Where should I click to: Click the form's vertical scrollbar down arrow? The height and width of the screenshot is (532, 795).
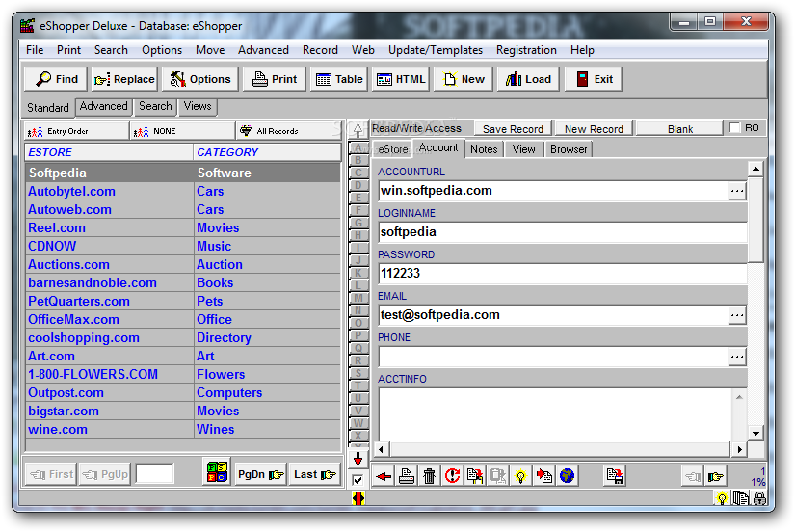pyautogui.click(x=755, y=433)
